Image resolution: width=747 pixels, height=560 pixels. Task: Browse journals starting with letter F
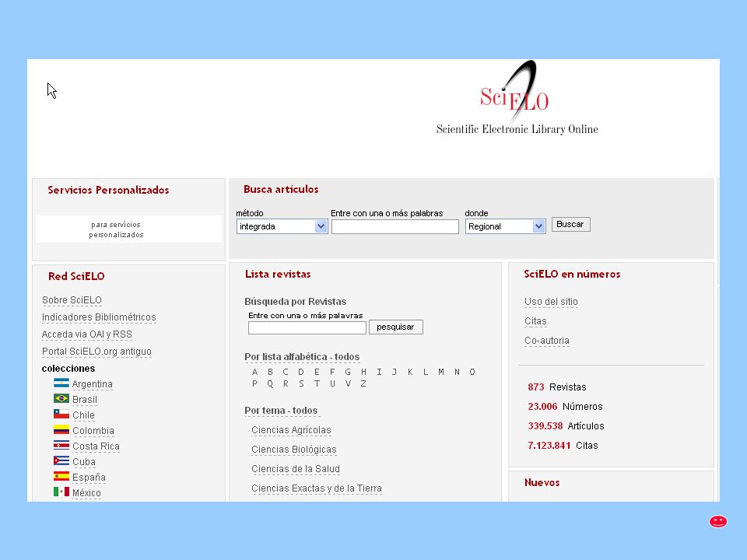coord(332,372)
